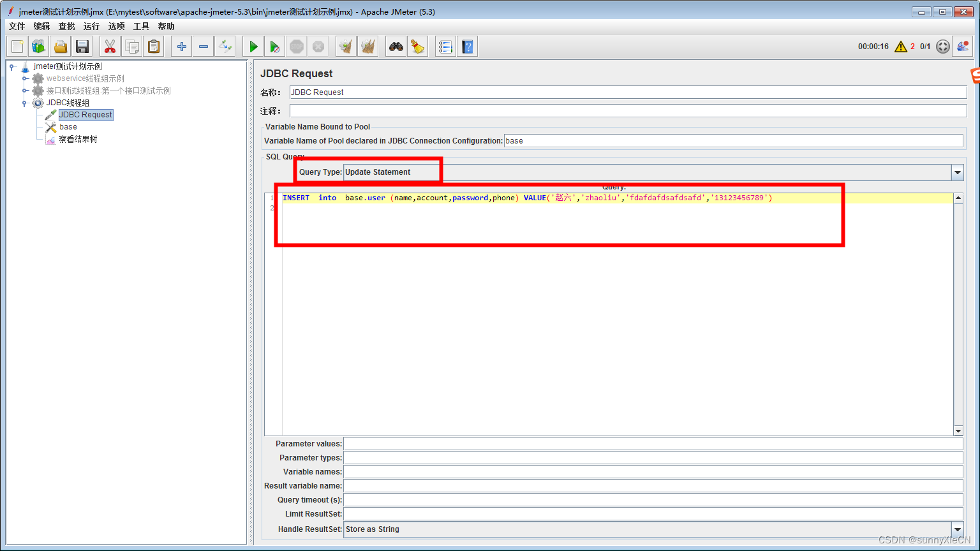Expand all nodes with plus icon
The width and height of the screenshot is (980, 551).
tap(182, 47)
